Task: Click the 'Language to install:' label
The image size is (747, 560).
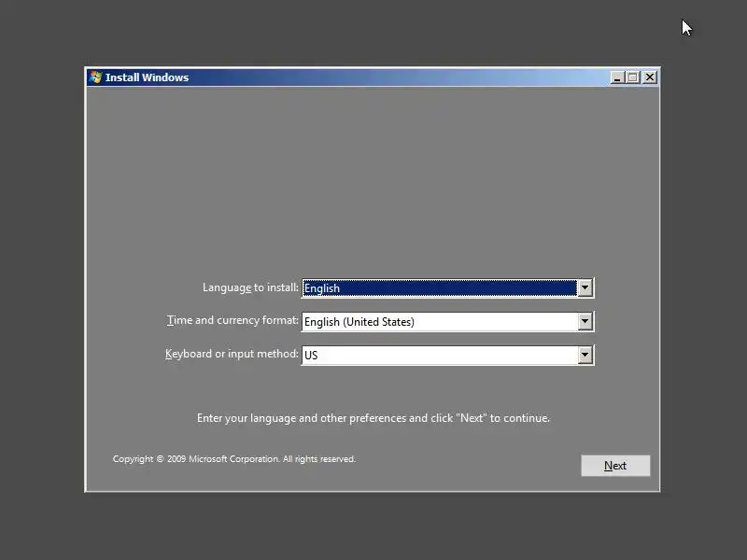Action: click(250, 287)
